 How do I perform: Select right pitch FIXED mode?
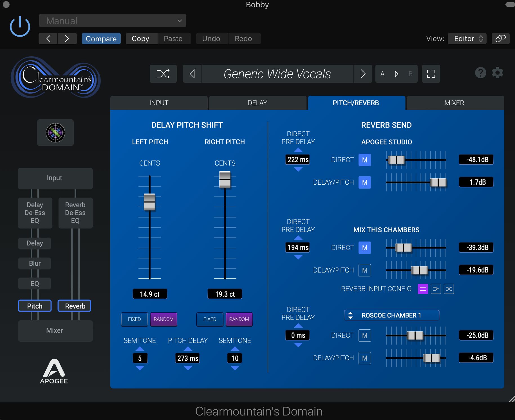(210, 319)
